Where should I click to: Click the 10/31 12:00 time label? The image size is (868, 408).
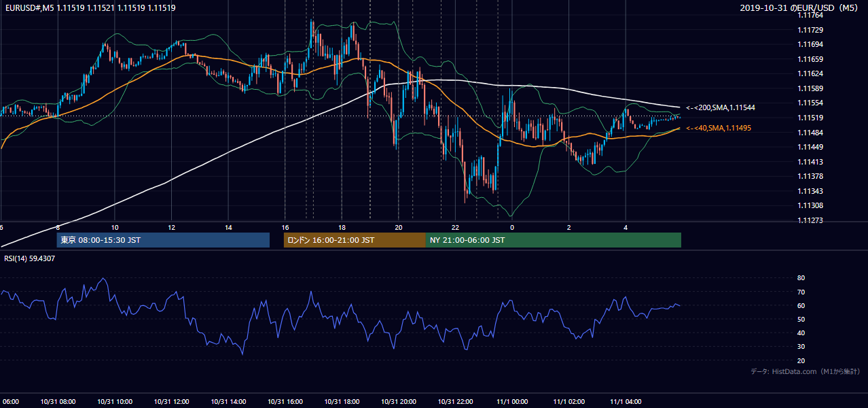[x=171, y=402]
